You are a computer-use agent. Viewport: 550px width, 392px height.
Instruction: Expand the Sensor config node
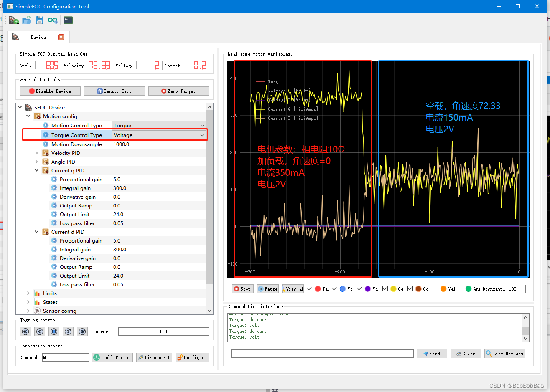(28, 311)
